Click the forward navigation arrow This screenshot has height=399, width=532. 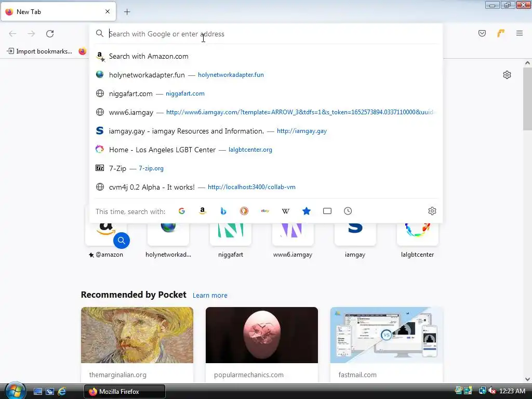click(x=31, y=34)
